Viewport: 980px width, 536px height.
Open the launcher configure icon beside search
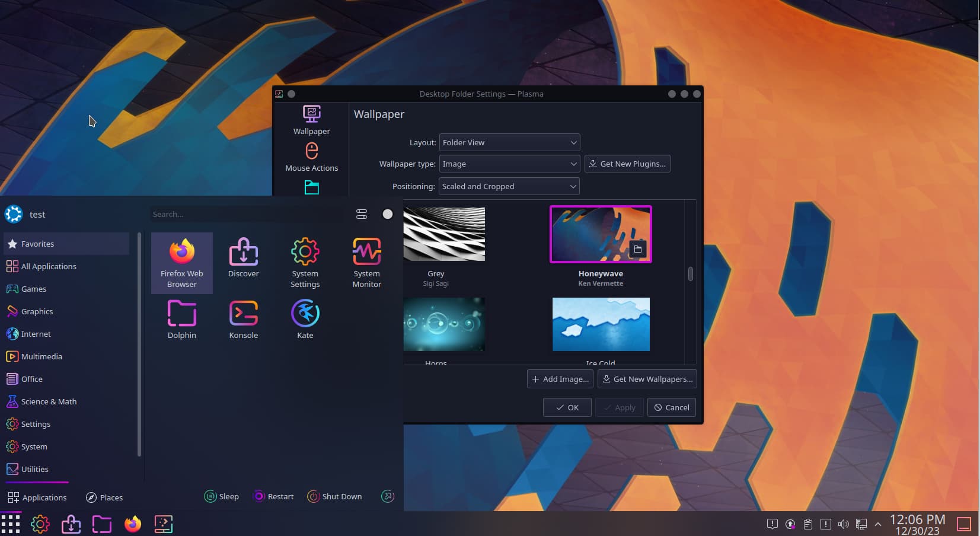(x=362, y=214)
